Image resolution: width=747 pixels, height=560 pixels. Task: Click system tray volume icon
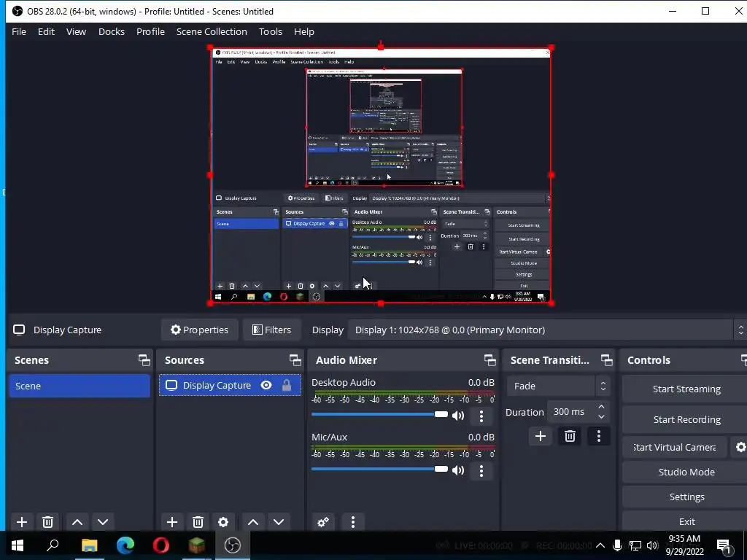[653, 545]
